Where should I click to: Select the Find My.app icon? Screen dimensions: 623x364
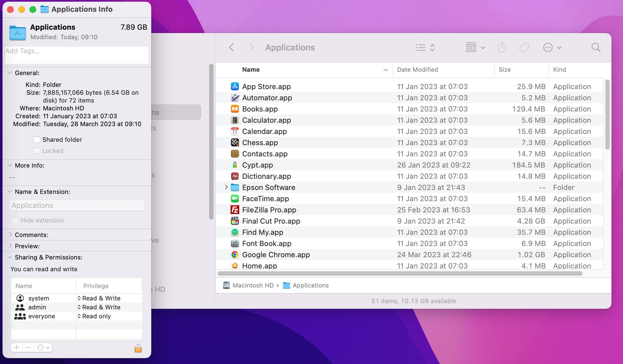point(235,232)
